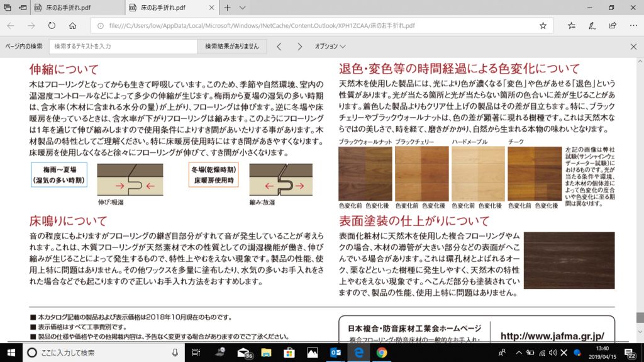
Task: Open the favorites hub icon
Action: (x=571, y=26)
